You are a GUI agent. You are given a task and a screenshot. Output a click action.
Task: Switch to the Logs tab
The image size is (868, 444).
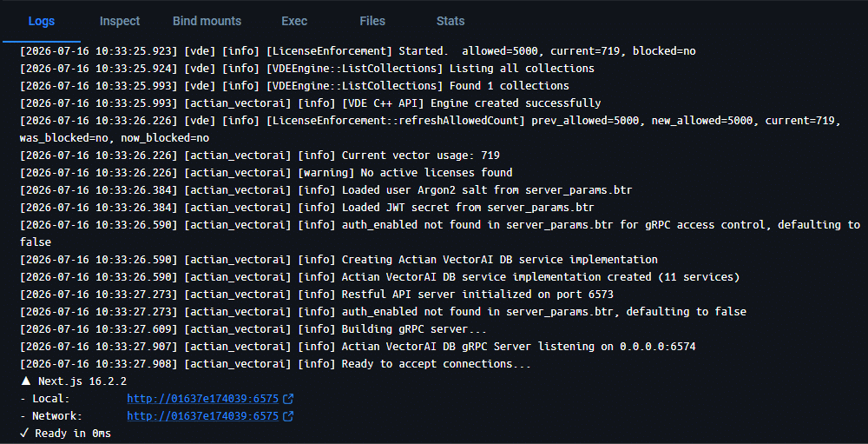[42, 22]
